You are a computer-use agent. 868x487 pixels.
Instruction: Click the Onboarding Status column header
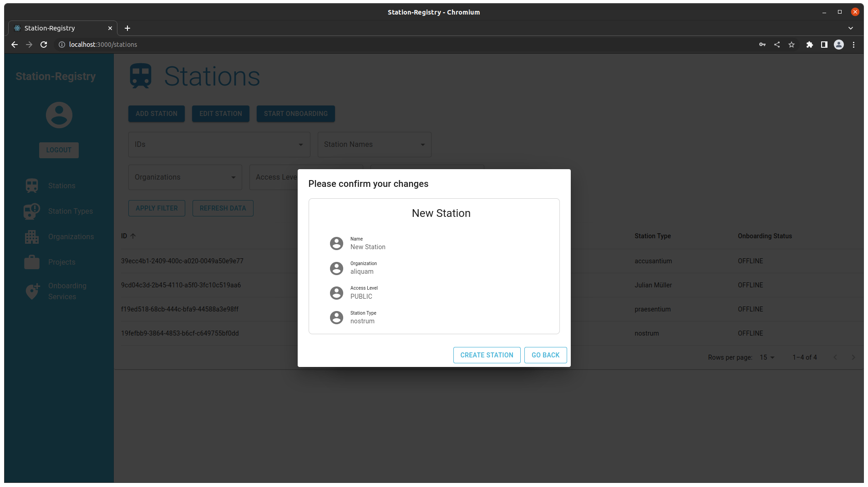(765, 236)
